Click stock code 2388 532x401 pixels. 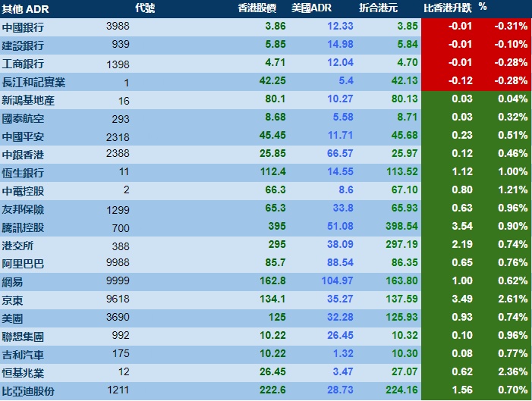click(x=118, y=154)
